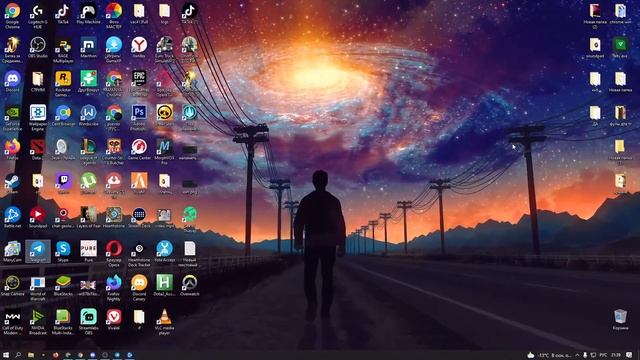Open Counter-Strike 1.6 Butcher shortcut
The height and width of the screenshot is (360, 640).
click(x=113, y=152)
